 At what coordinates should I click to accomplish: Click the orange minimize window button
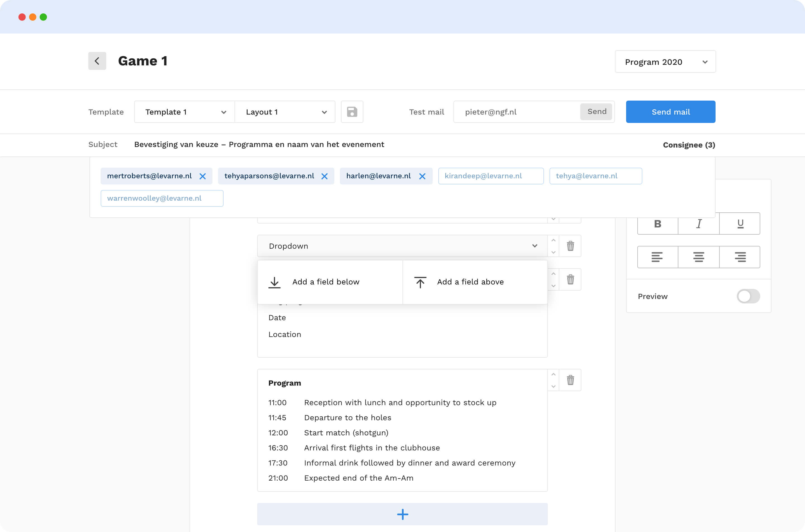coord(33,17)
